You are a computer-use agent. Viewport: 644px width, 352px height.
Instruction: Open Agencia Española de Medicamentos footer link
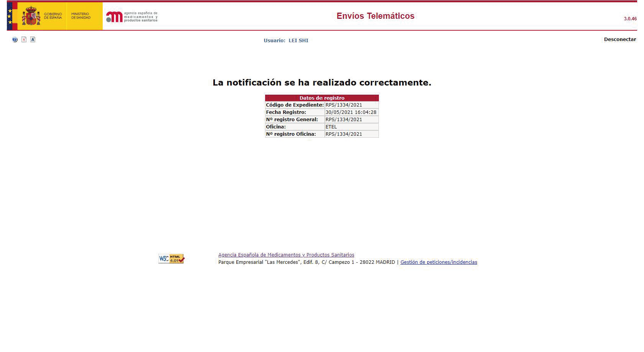click(x=286, y=255)
